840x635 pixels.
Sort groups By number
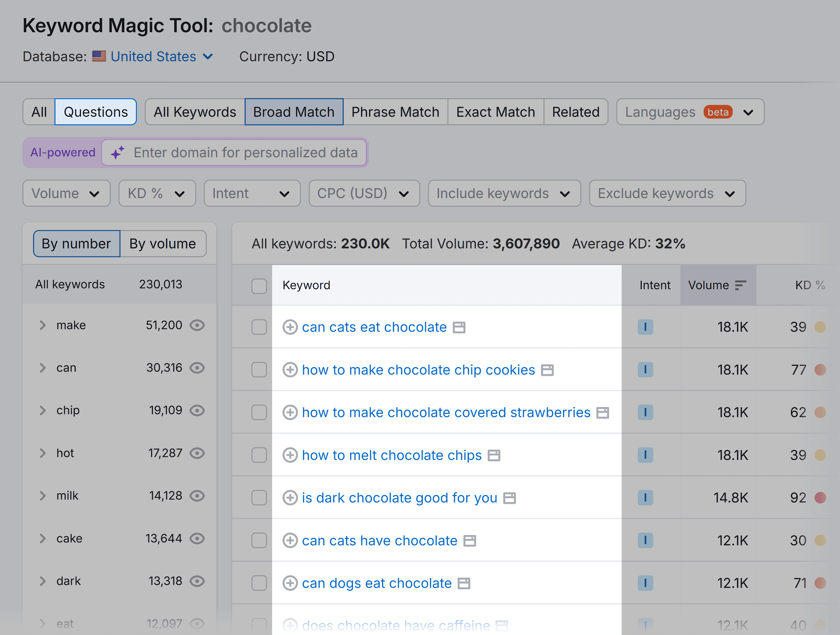coord(77,244)
